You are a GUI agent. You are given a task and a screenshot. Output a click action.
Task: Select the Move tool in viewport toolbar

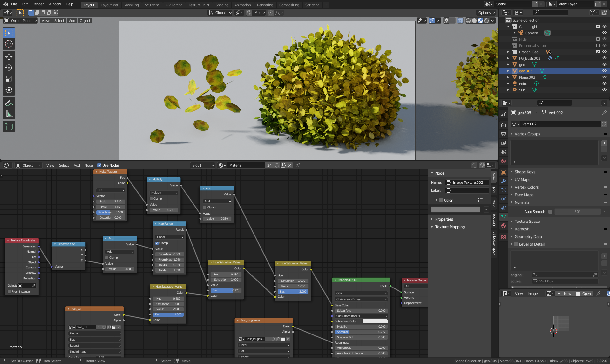[9, 57]
